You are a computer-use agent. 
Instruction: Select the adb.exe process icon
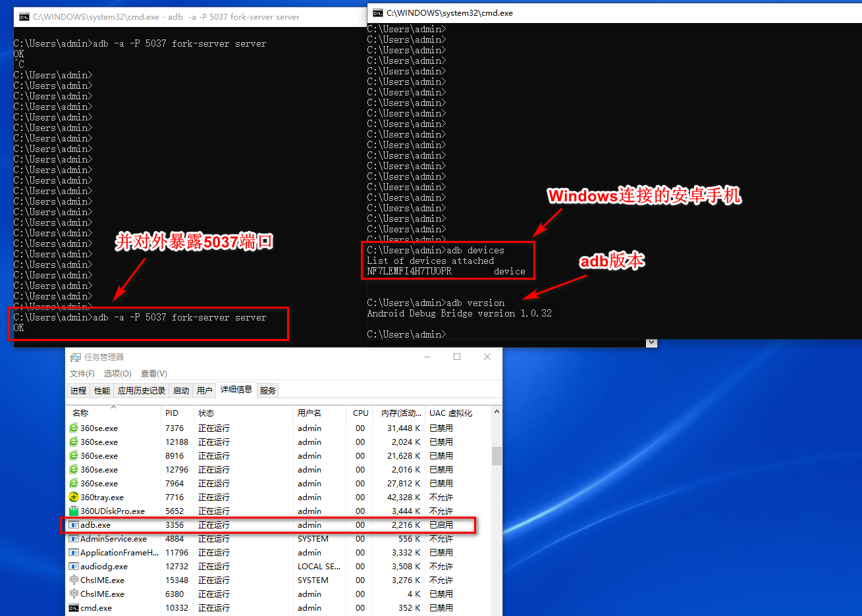tap(74, 525)
